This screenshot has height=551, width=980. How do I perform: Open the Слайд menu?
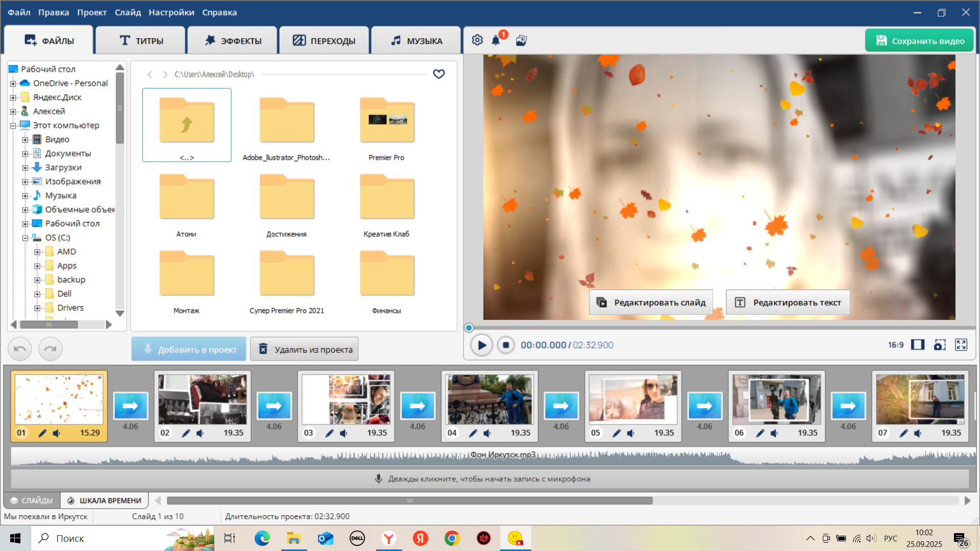tap(128, 12)
